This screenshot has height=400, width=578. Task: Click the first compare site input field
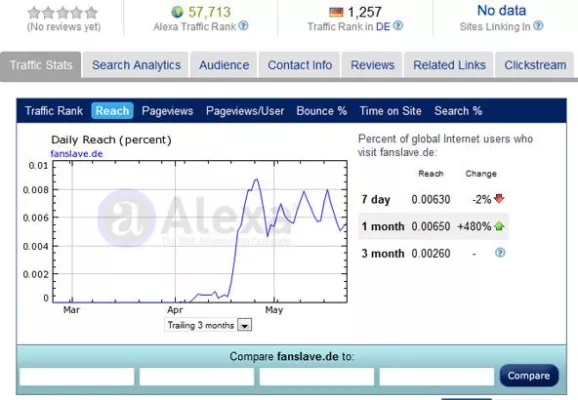77,376
